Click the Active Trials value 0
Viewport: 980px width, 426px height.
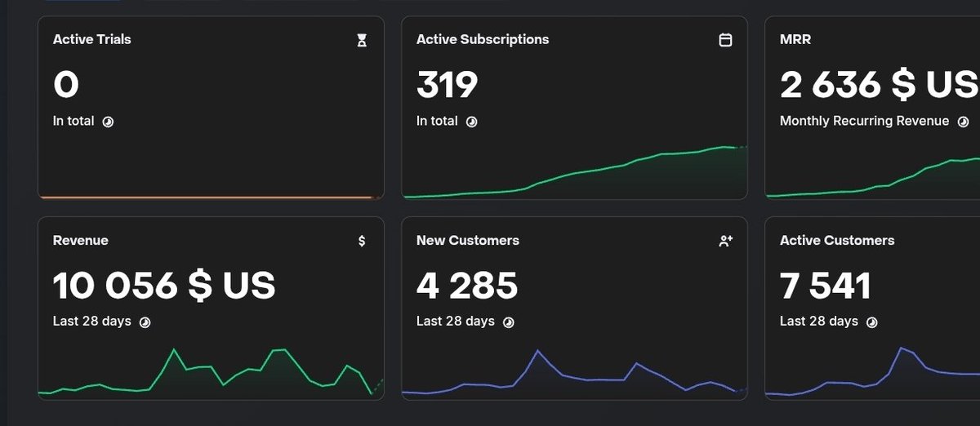tap(66, 85)
